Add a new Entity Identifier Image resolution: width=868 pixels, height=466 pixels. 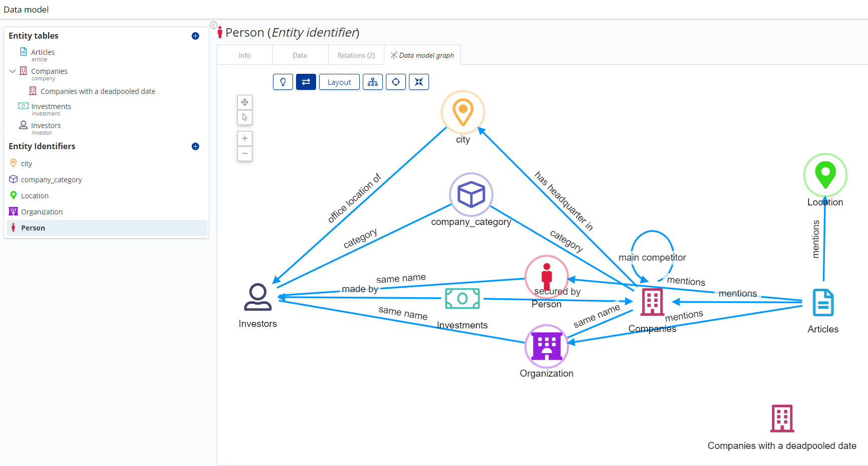[195, 147]
